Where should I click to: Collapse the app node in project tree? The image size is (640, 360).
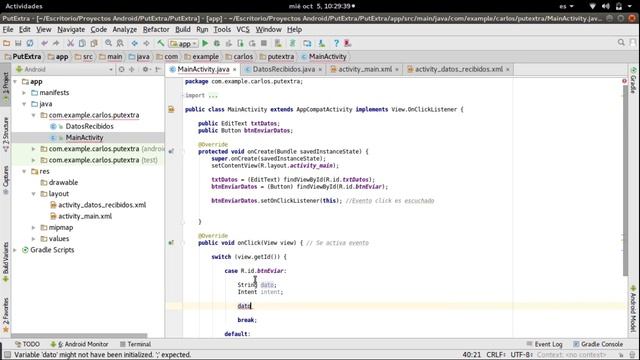click(16, 82)
